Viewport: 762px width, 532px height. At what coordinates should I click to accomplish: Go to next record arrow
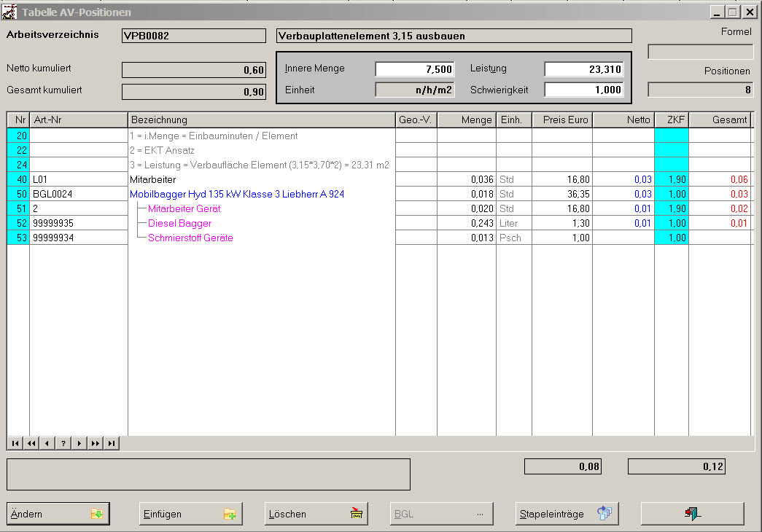(79, 443)
